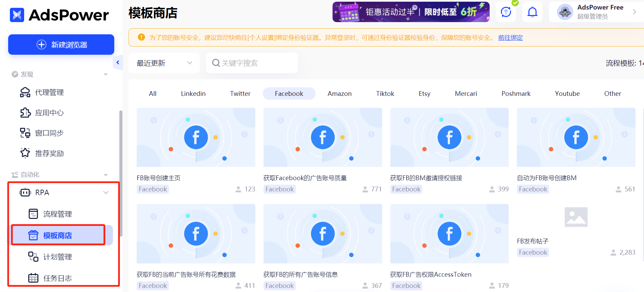Click the update/sync icon in header
644x292 pixels.
506,12
